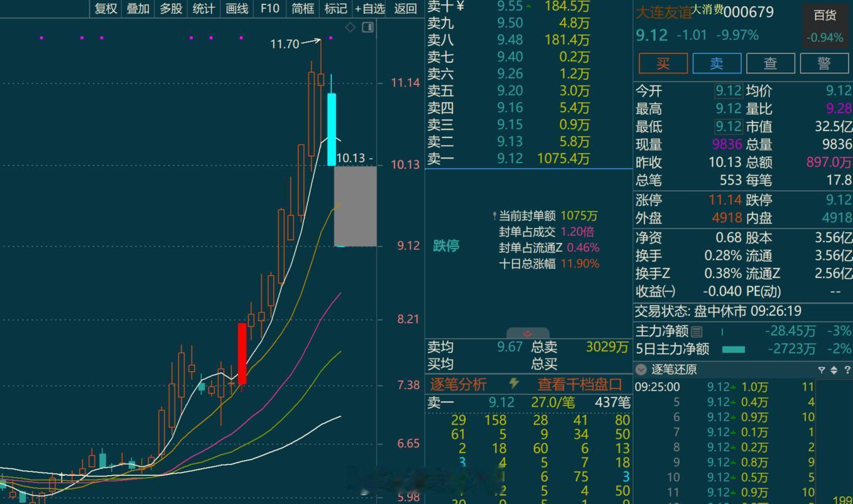Viewport: 853px width, 504px height.
Task: Click the 总卖 3029万 value
Action: [607, 347]
